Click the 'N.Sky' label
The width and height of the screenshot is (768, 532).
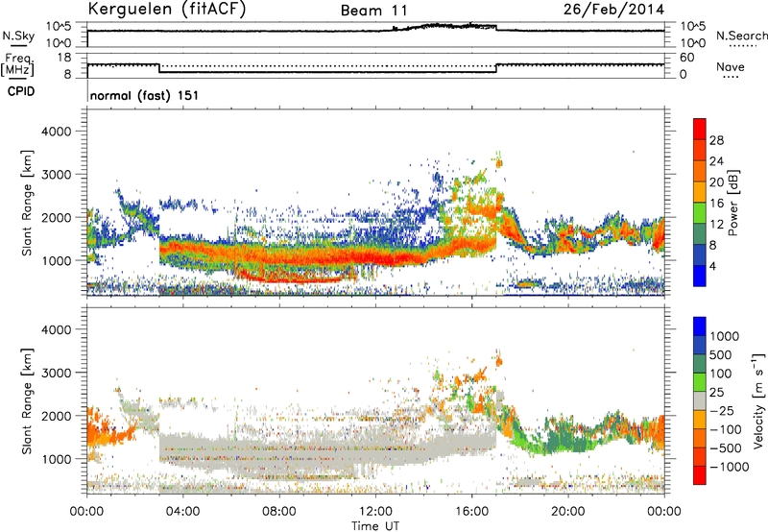18,36
